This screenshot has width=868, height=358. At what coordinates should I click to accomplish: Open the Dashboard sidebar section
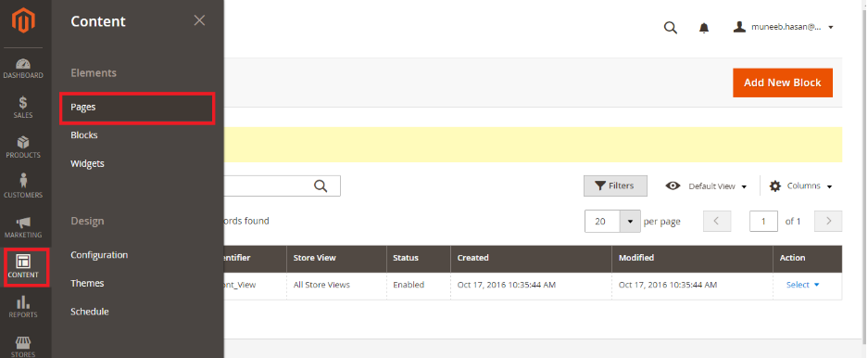[x=23, y=68]
